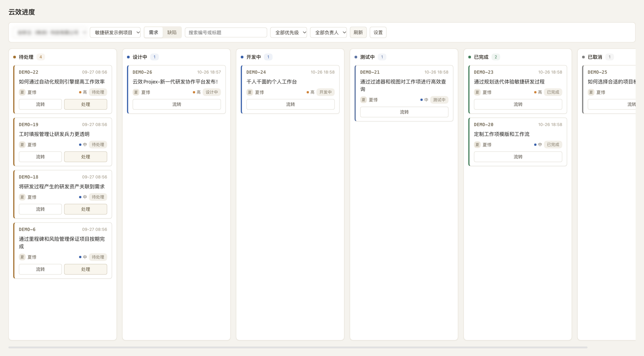Click the 设计中 status tag on DEMO-26
This screenshot has height=356, width=644.
point(212,92)
